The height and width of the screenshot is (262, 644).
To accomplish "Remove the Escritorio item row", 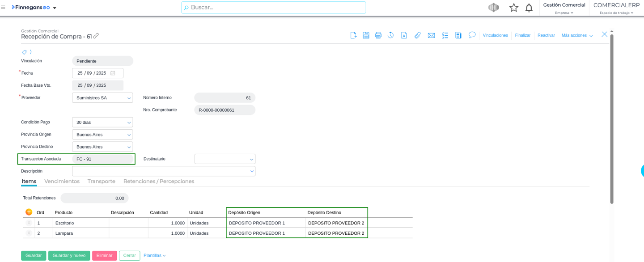I will 29,223.
